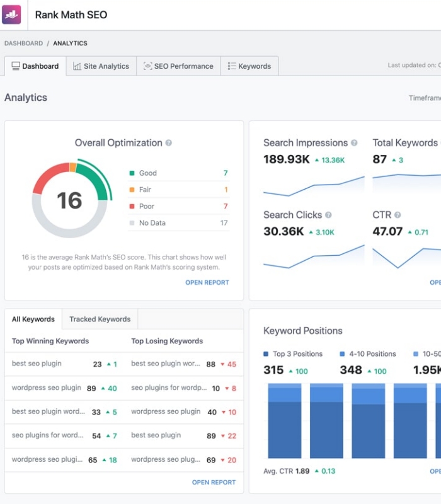Click losing keyword 'wordpress seo plugin' with 40
Viewport: 441px width, 504px height.
(x=184, y=412)
